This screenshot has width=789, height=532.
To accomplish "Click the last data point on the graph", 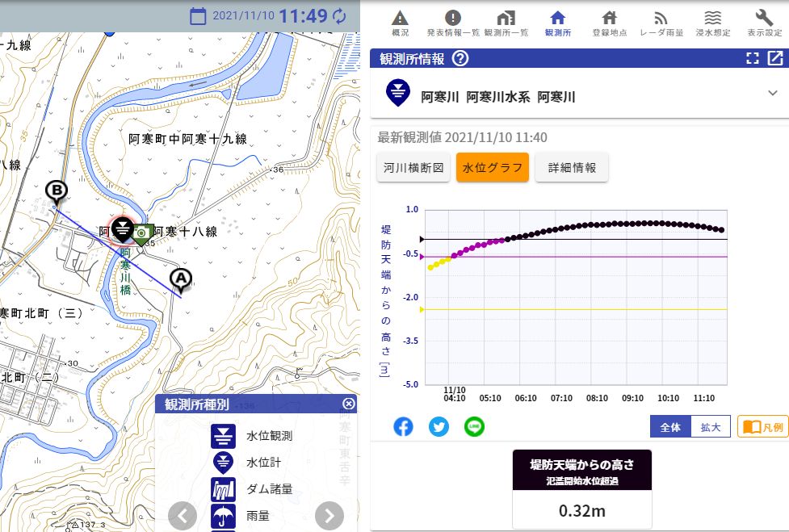I will [x=722, y=230].
